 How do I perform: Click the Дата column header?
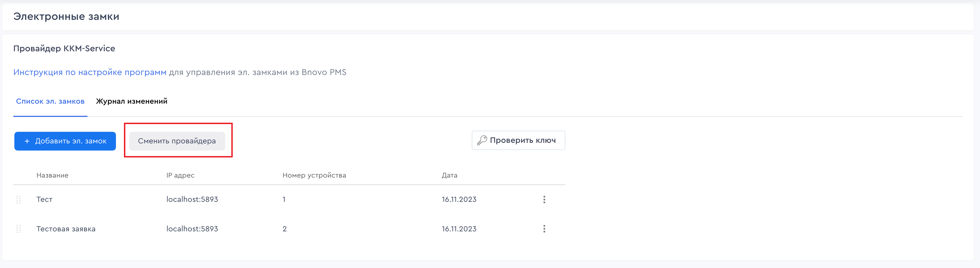pyautogui.click(x=449, y=175)
